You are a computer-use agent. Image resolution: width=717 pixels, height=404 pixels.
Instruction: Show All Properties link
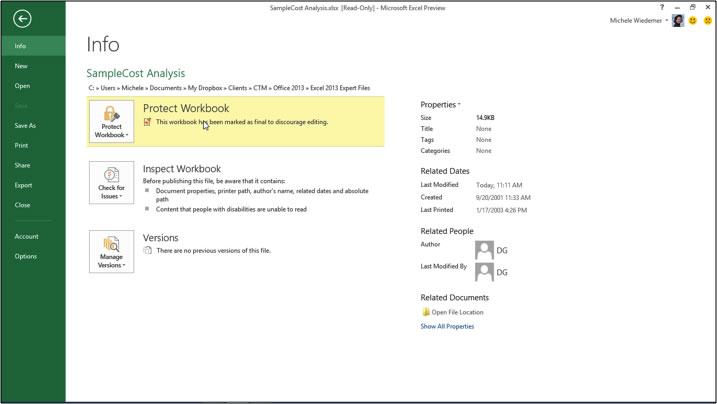coord(447,327)
